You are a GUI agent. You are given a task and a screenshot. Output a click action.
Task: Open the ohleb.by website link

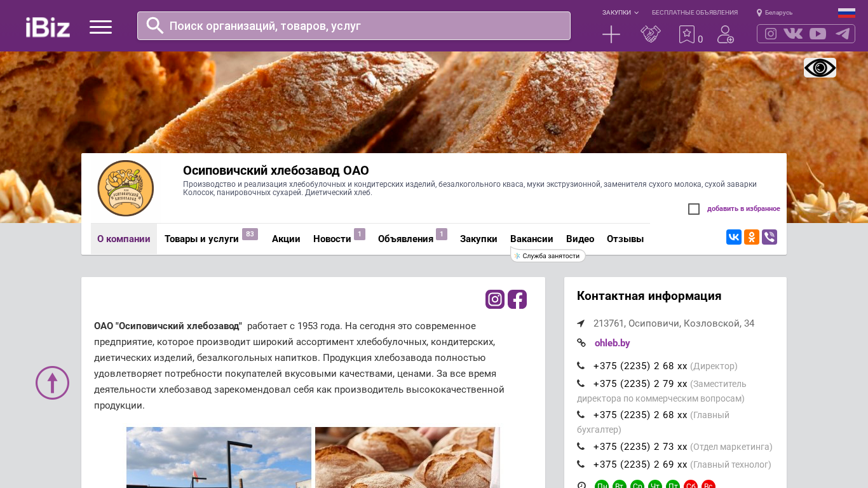click(613, 343)
